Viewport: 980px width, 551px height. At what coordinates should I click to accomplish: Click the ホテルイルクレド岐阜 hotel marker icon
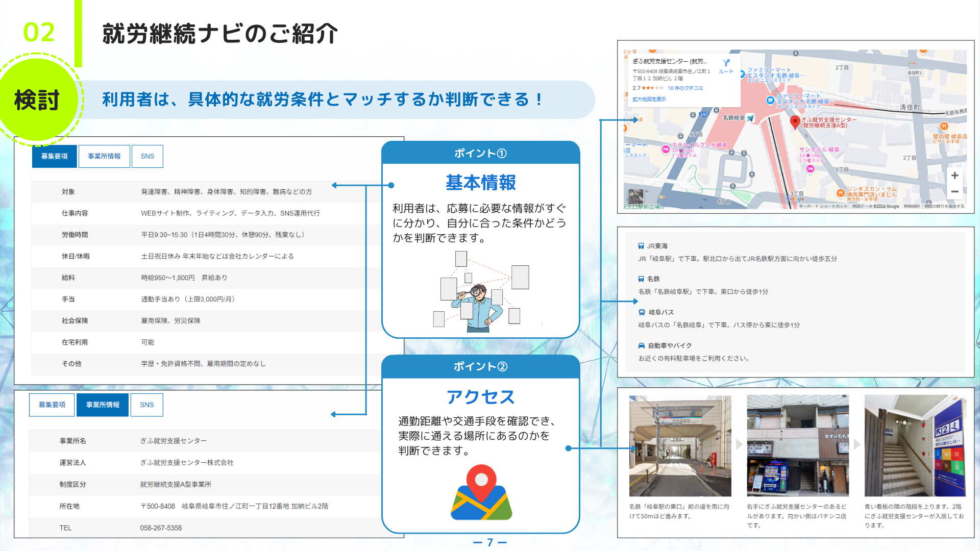tap(665, 149)
